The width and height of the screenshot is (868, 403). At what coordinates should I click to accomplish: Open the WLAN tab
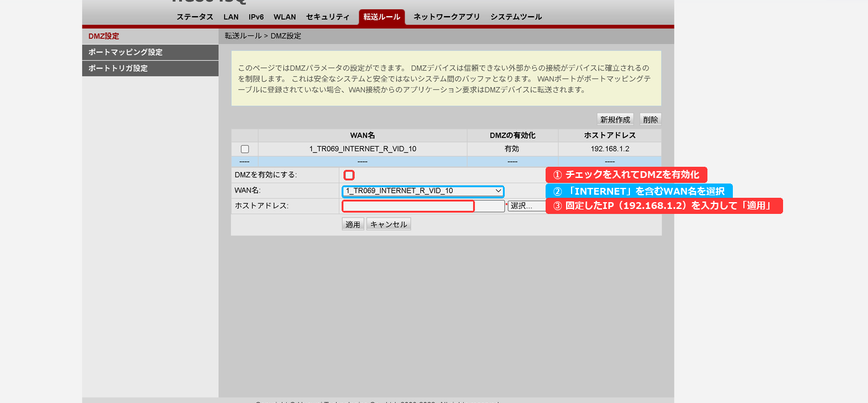(285, 17)
